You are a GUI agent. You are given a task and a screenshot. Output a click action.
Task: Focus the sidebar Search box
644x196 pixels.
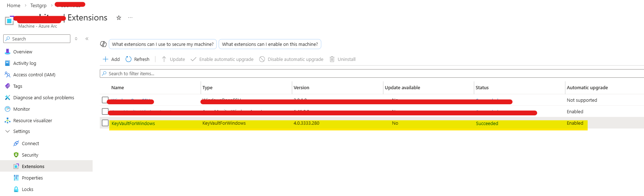37,39
